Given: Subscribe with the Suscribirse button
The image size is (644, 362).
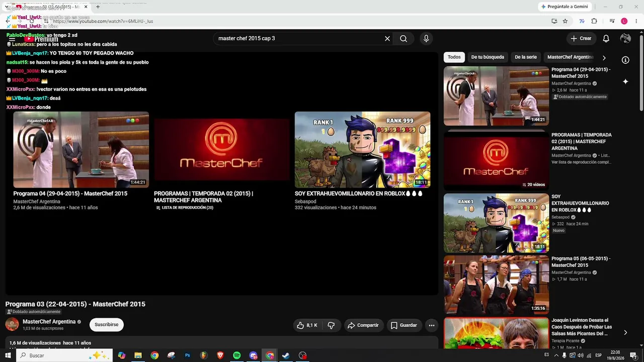Looking at the screenshot, I should coord(107,325).
